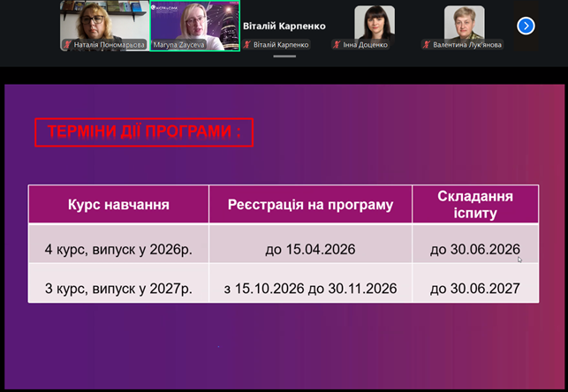Viewport: 568px width, 392px height.
Task: Click Валентина Лук'янова's profile photo
Action: coord(463,22)
